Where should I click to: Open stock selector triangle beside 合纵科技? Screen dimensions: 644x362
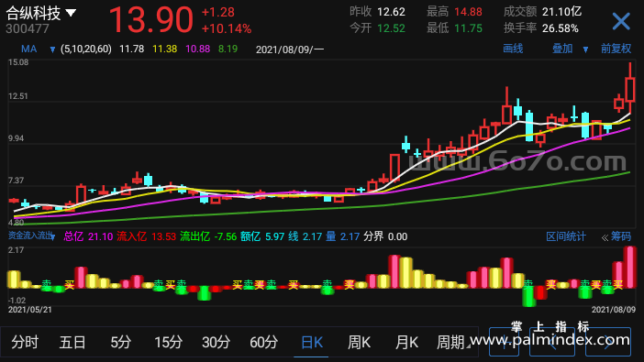[71, 13]
